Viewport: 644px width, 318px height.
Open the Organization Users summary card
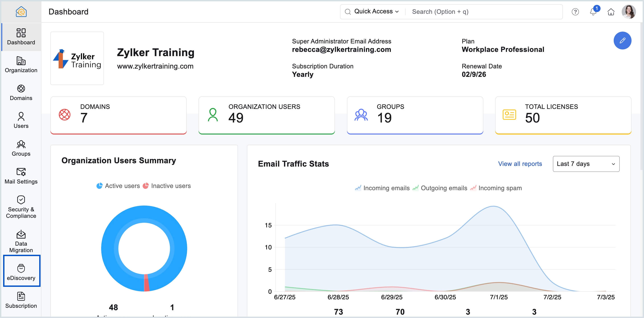pyautogui.click(x=267, y=115)
